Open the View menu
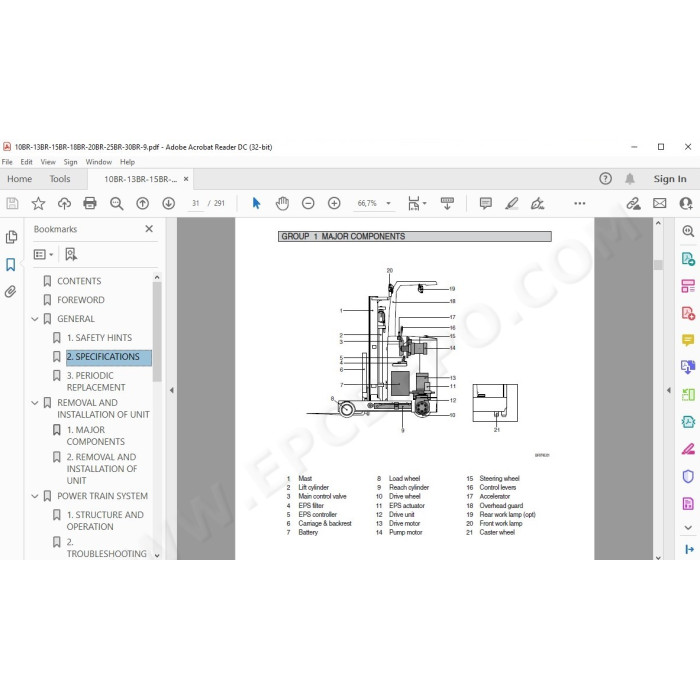700x700 pixels. (48, 162)
